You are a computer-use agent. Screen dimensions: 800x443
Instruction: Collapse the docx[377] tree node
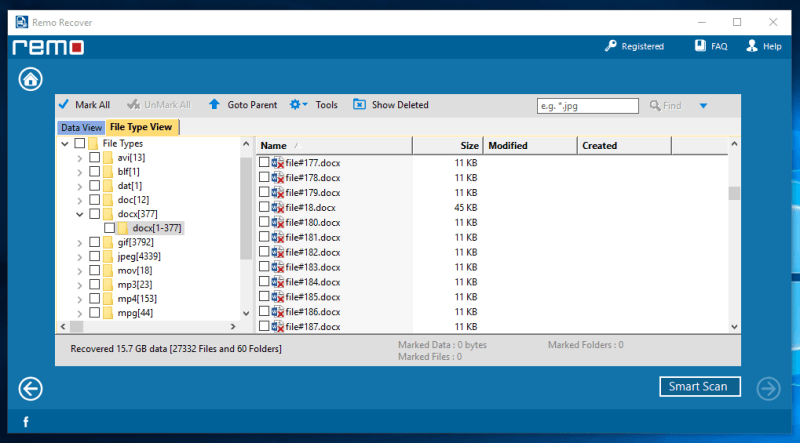[80, 214]
